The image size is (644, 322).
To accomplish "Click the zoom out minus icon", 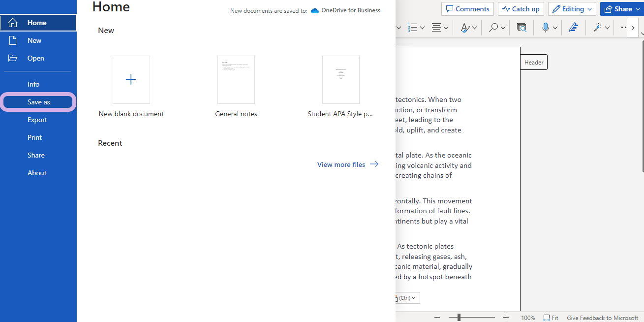I will [x=437, y=318].
